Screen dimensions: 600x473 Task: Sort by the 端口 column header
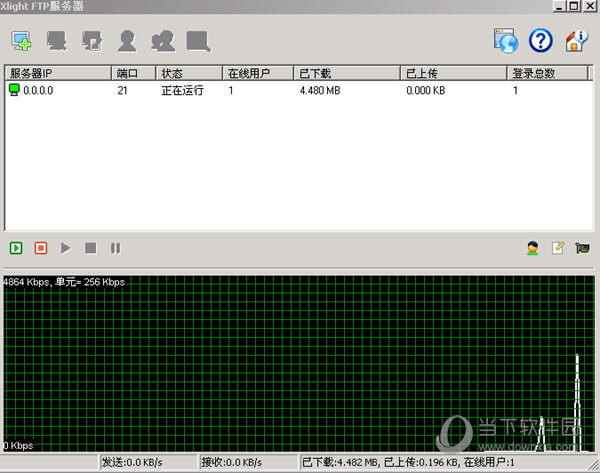pyautogui.click(x=134, y=73)
